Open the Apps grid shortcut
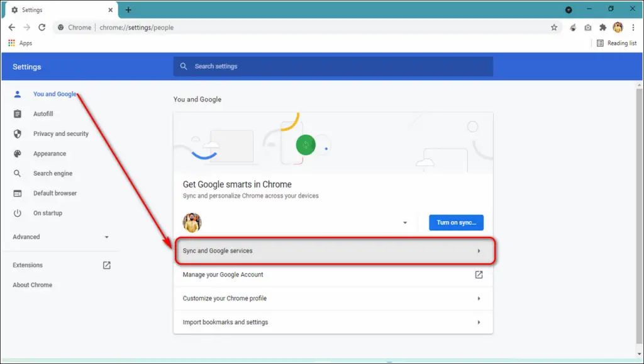 click(x=19, y=43)
